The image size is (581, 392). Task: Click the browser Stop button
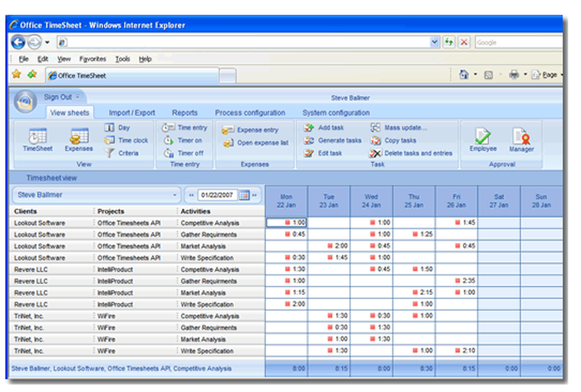464,42
